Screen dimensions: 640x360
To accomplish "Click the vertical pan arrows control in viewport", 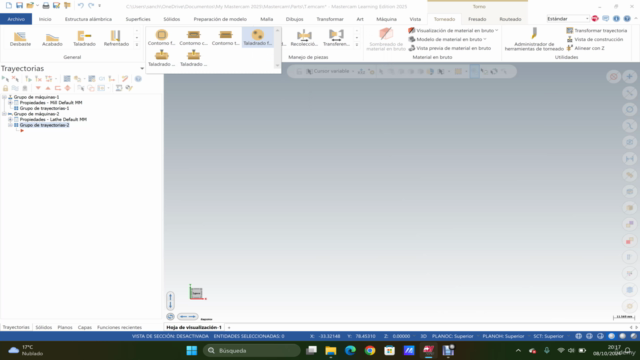I will click(x=170, y=301).
